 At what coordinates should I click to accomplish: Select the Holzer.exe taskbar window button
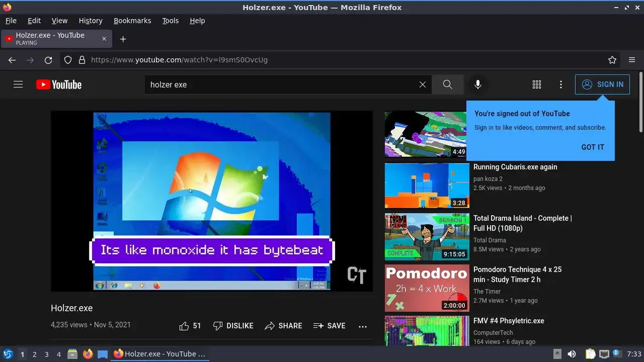click(x=160, y=354)
